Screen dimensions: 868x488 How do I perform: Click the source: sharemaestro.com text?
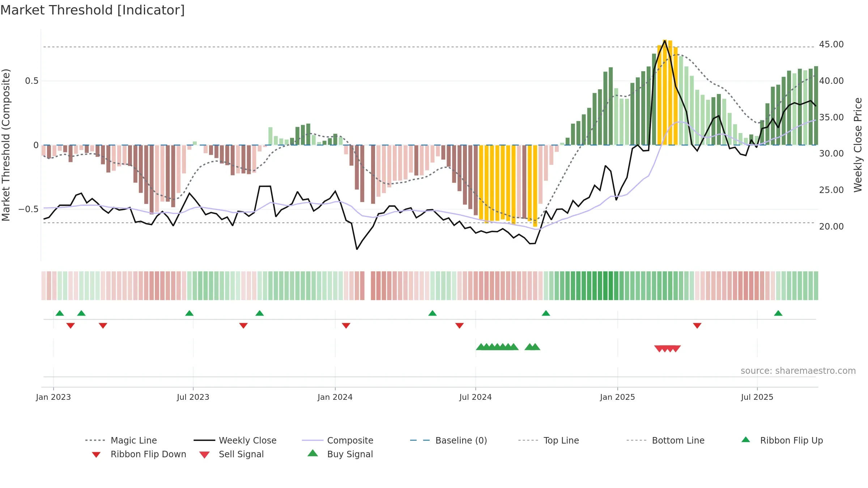click(x=798, y=371)
